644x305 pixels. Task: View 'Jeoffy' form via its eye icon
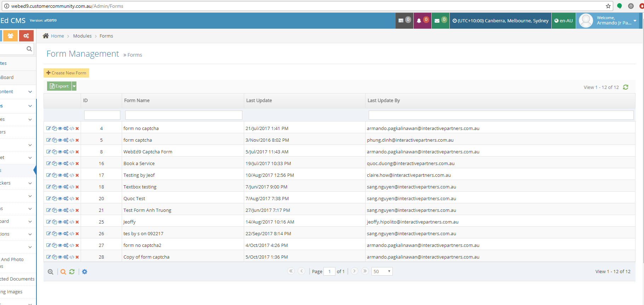click(x=60, y=222)
